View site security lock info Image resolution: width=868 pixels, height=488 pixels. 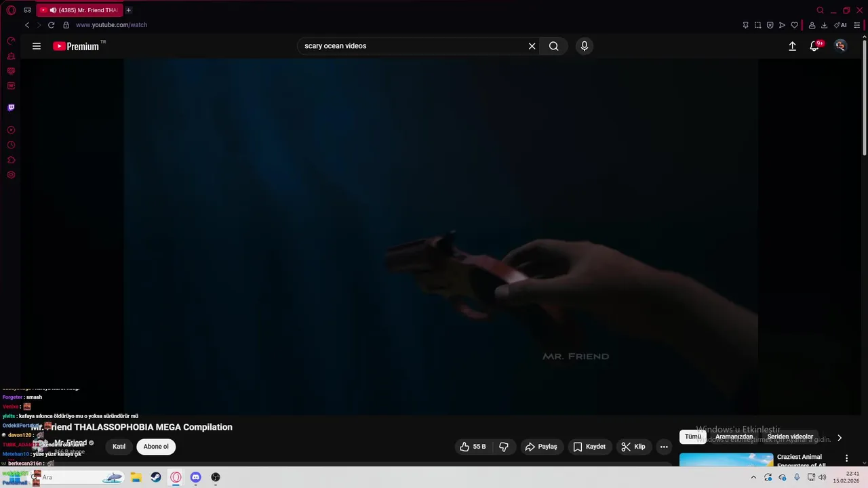(66, 25)
